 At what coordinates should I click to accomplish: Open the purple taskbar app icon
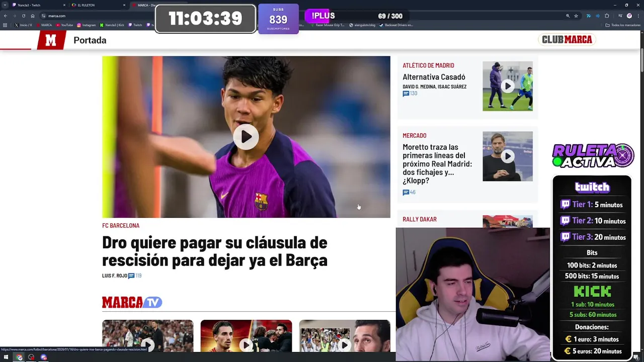coord(44,357)
